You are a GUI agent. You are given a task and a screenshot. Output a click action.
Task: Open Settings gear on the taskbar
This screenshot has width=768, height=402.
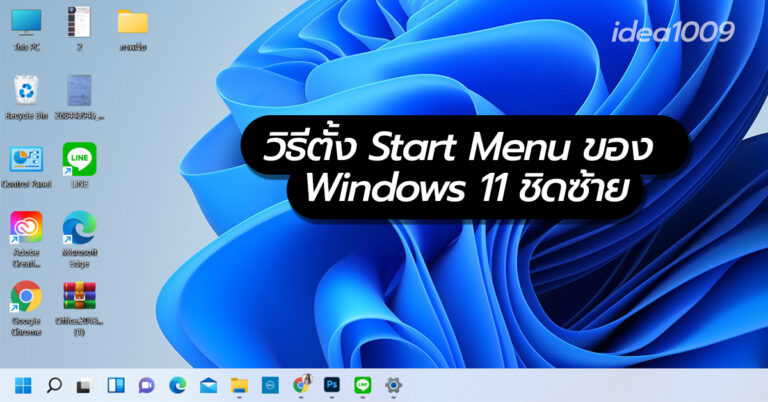[394, 384]
